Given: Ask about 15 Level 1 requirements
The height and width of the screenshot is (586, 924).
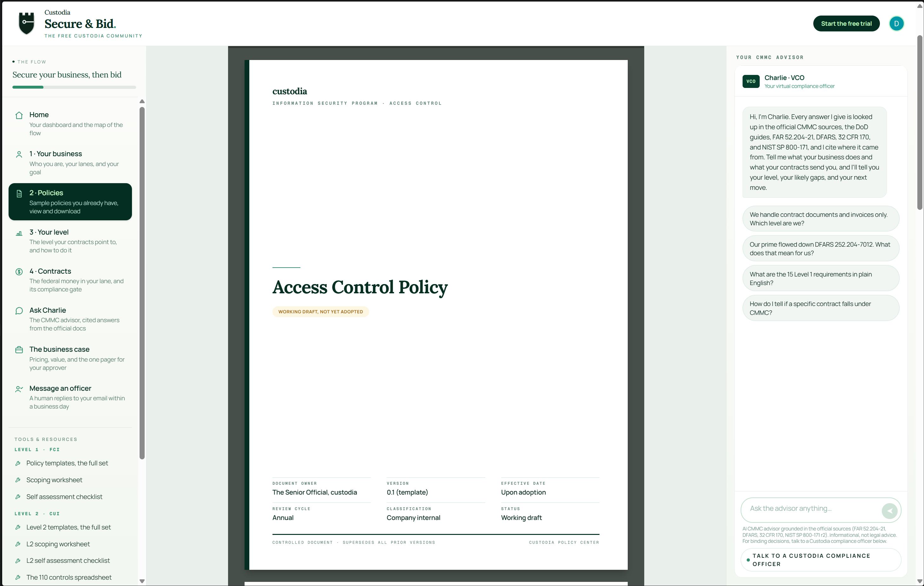Looking at the screenshot, I should (820, 278).
